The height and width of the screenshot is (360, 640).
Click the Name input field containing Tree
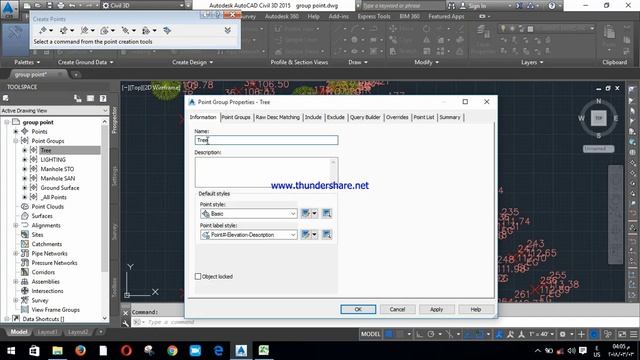(267, 140)
